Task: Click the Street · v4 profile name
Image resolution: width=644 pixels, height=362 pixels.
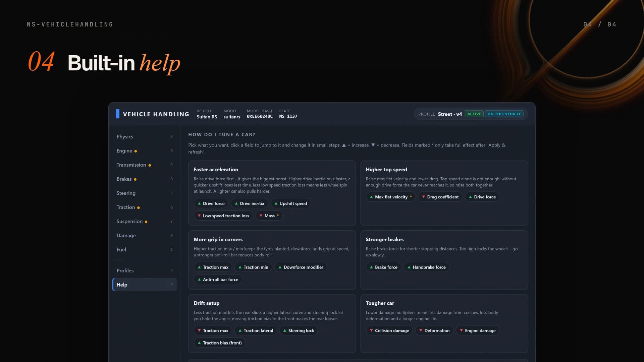Action: tap(450, 114)
